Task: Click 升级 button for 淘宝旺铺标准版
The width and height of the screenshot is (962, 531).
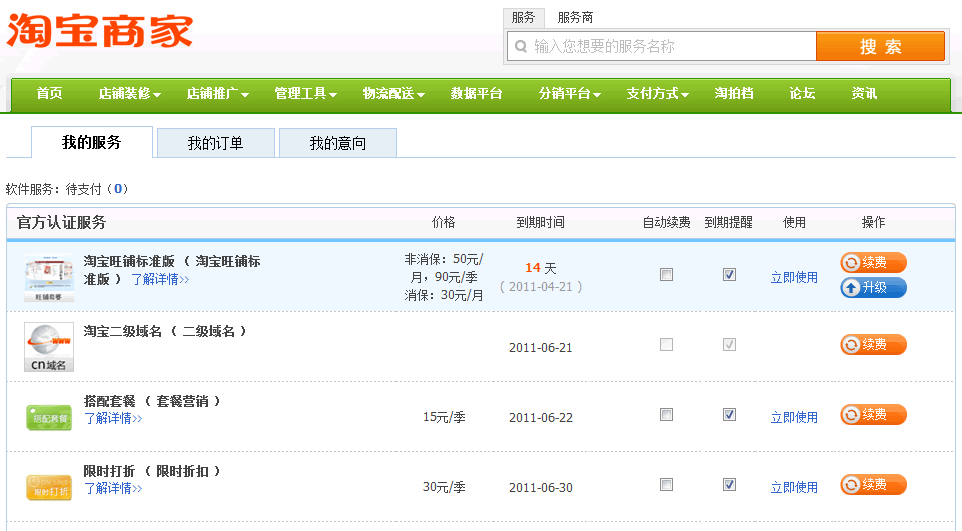Action: (873, 287)
